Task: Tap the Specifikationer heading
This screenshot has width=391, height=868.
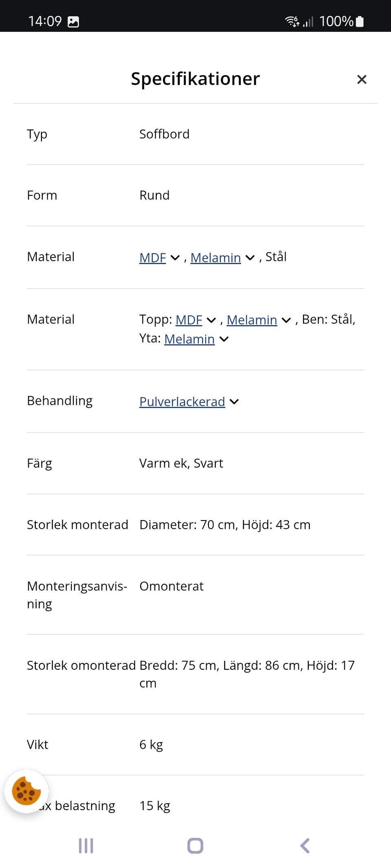Action: 195,79
